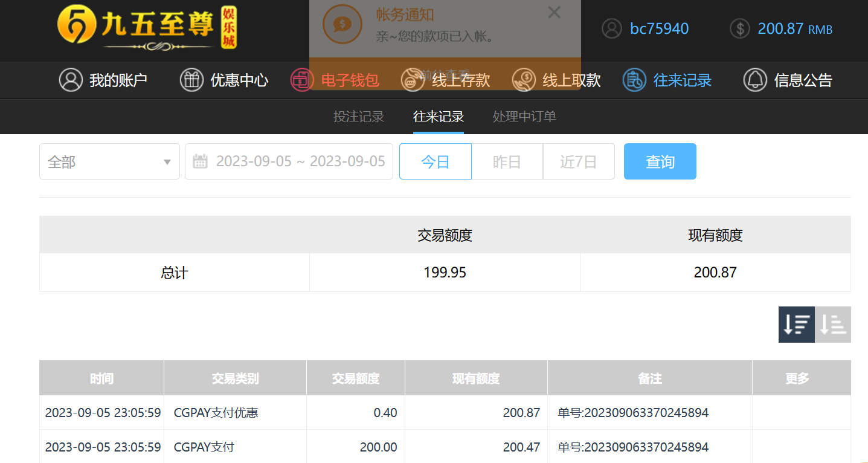Click the 200.00 transaction amount
868x463 pixels.
[379, 447]
